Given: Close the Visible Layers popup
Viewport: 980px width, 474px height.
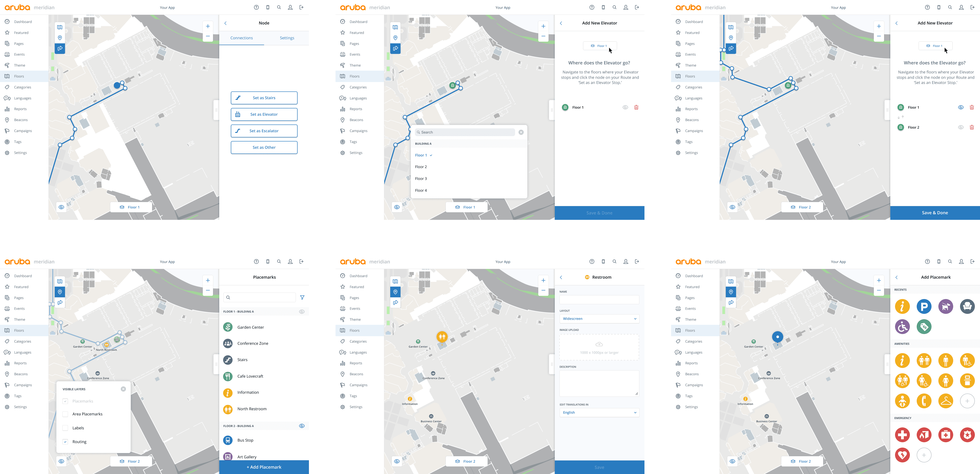Looking at the screenshot, I should point(123,389).
